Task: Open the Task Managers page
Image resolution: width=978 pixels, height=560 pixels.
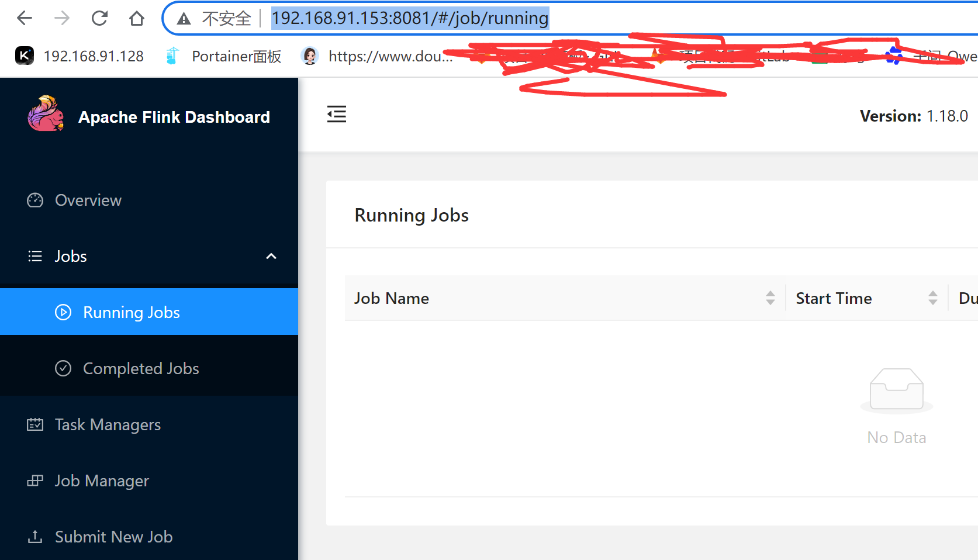Action: pyautogui.click(x=149, y=424)
